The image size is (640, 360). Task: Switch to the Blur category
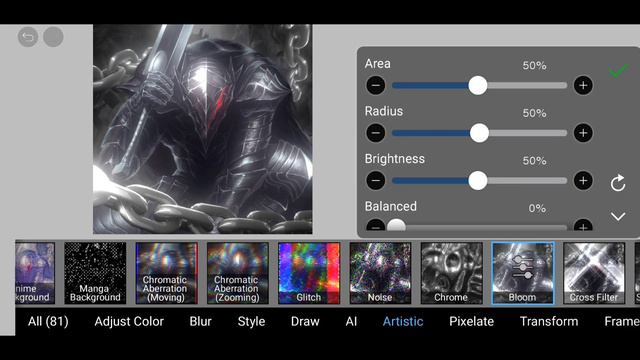200,321
